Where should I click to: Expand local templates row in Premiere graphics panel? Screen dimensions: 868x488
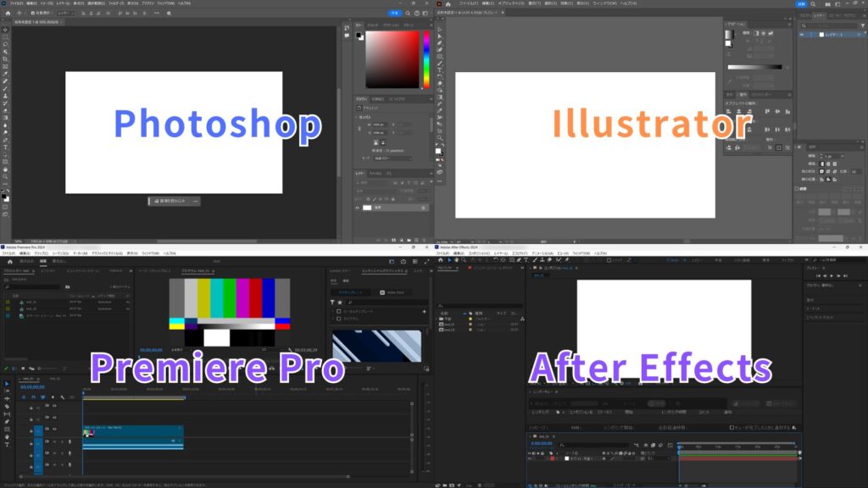click(x=333, y=312)
